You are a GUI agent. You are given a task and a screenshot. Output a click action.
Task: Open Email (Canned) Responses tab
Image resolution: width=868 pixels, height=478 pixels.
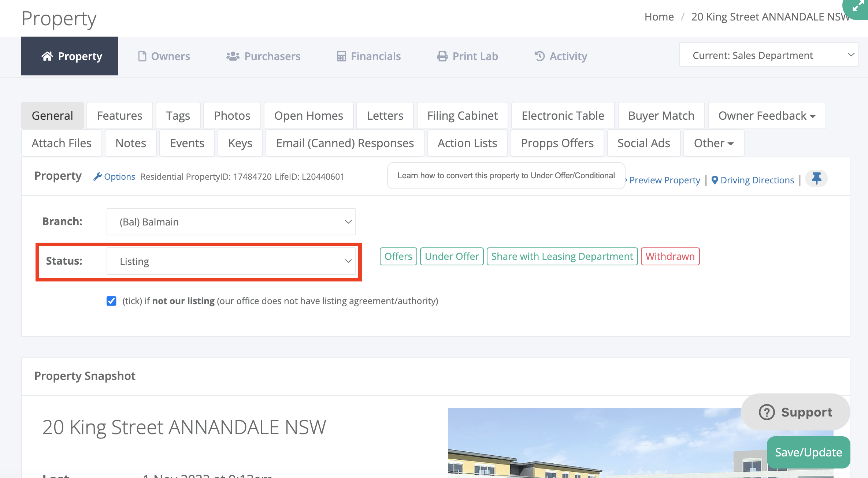point(345,143)
